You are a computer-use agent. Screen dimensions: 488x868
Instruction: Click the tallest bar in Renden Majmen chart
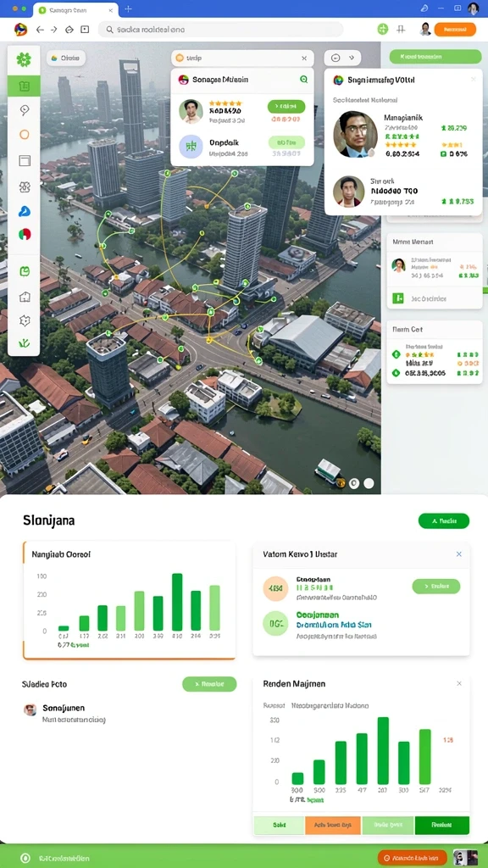383,751
